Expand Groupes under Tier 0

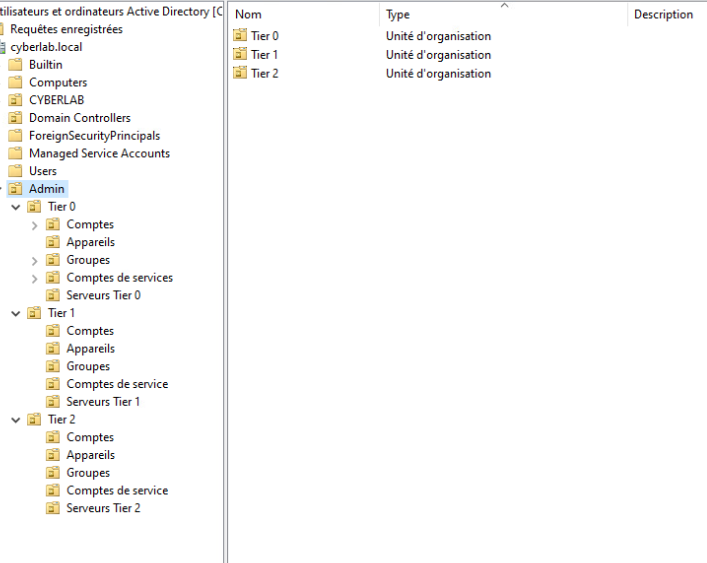[35, 260]
